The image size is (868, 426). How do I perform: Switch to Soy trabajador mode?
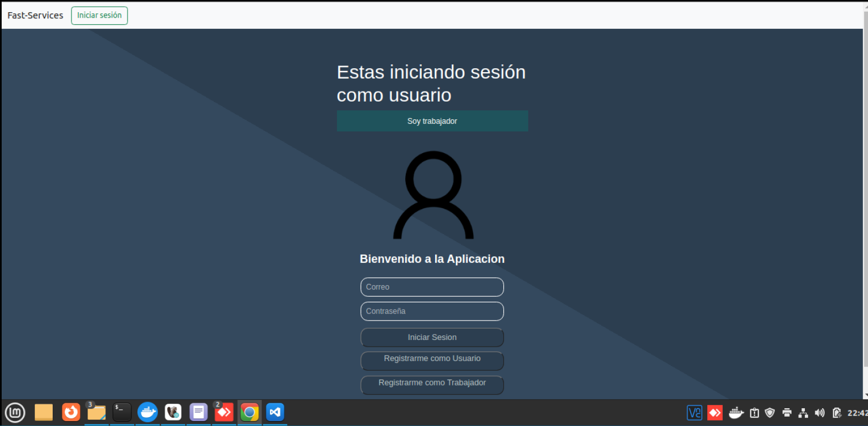pos(432,121)
